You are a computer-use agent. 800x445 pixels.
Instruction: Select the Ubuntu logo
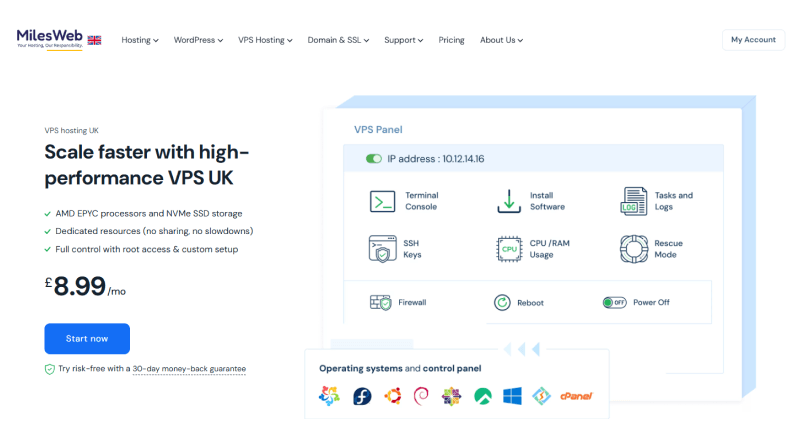[392, 396]
